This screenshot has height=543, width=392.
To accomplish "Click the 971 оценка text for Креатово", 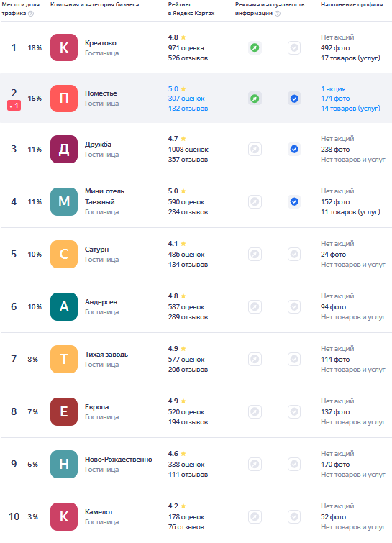I will [x=186, y=48].
